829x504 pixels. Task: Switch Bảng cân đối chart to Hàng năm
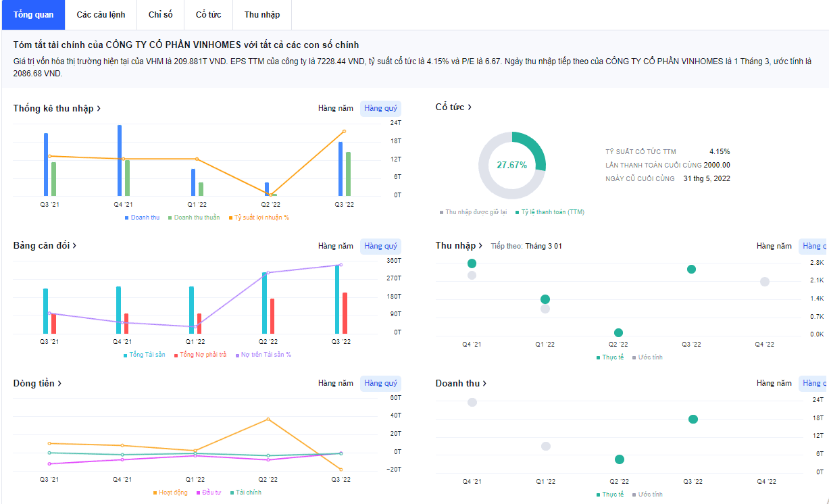pos(336,246)
